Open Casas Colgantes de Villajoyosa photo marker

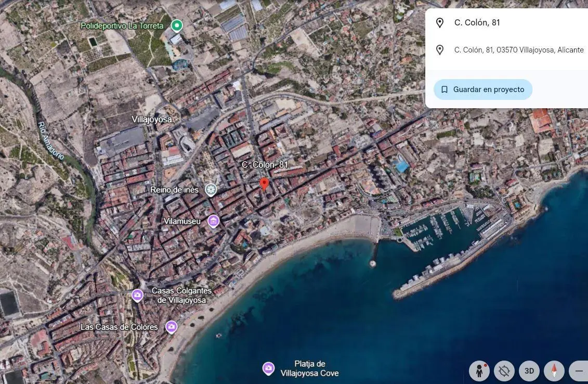click(137, 296)
